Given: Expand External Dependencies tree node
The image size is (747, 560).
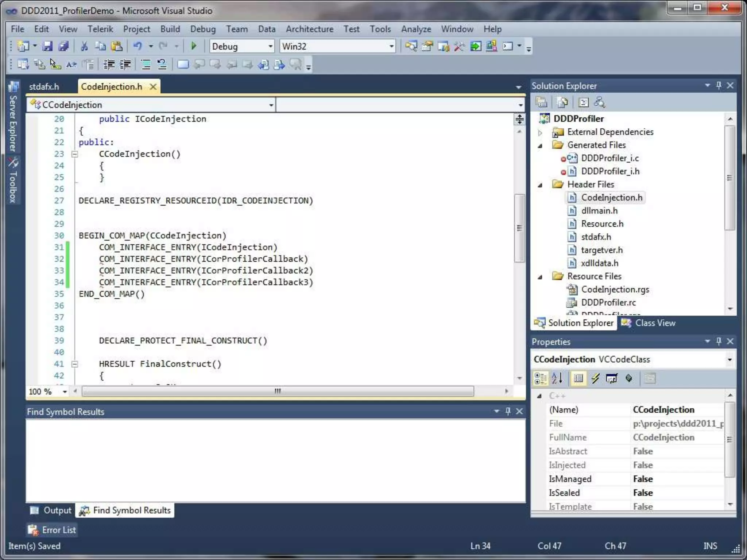Looking at the screenshot, I should click(541, 132).
